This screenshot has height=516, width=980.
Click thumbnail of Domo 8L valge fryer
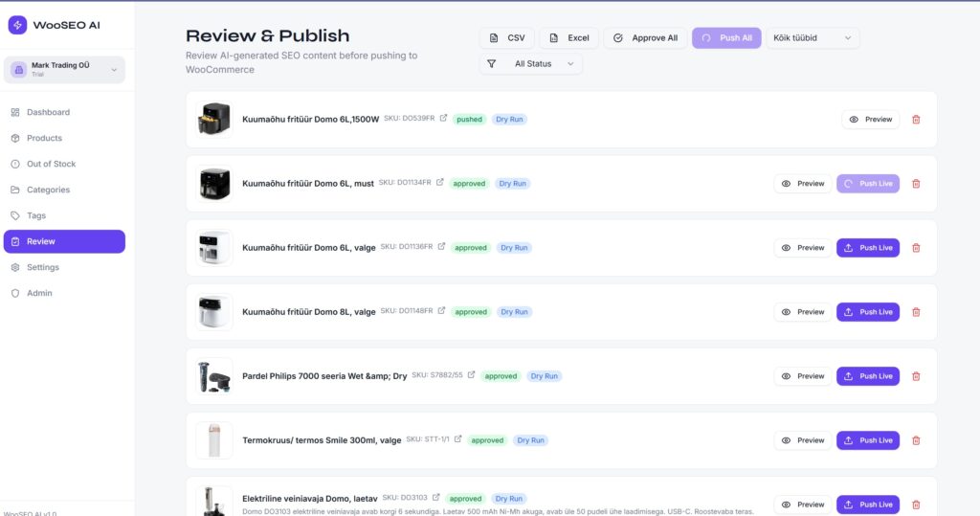click(214, 312)
